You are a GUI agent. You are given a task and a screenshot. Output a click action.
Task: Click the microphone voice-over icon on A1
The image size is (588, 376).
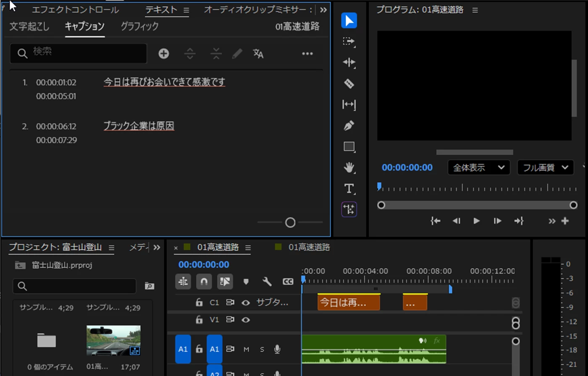pos(277,349)
